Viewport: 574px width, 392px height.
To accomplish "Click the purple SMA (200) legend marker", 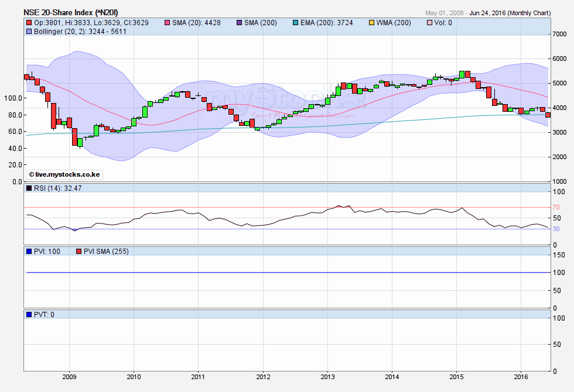I will (240, 23).
